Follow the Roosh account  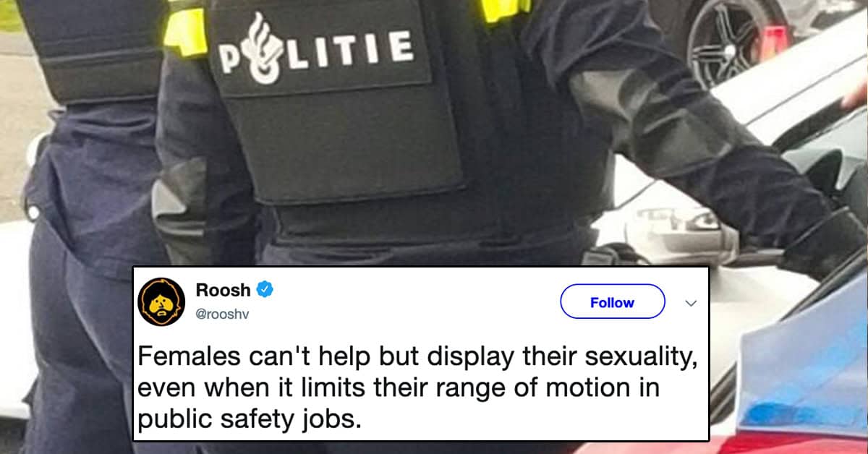612,302
